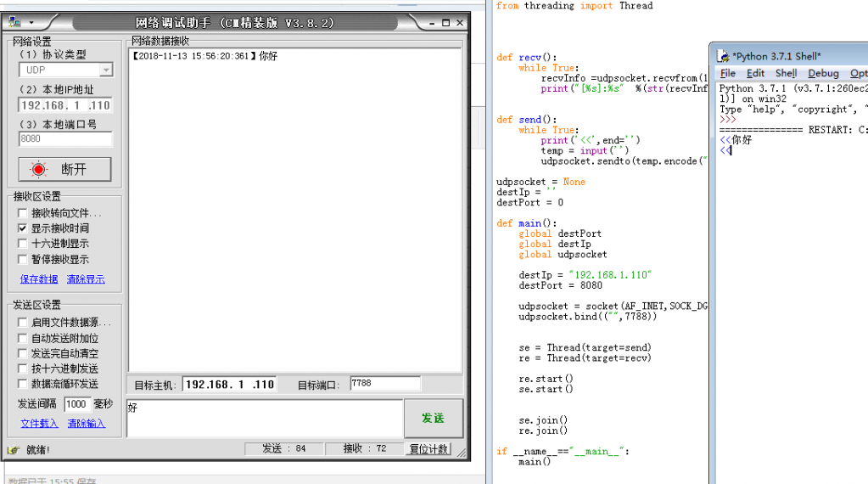Click 保存数据 link
The width and height of the screenshot is (868, 484).
[39, 279]
